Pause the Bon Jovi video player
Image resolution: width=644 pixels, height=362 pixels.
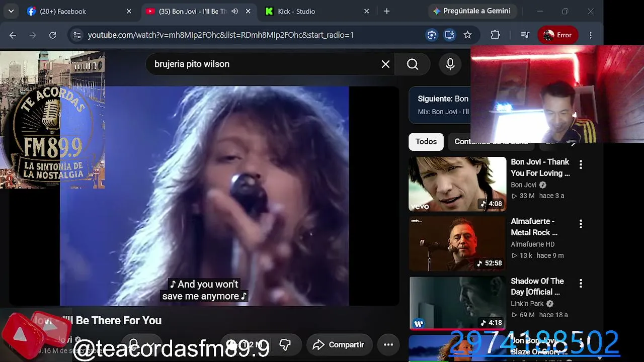pos(204,196)
